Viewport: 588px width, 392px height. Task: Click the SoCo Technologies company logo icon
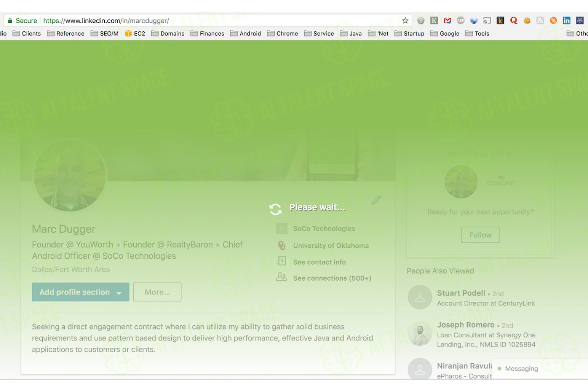click(281, 228)
